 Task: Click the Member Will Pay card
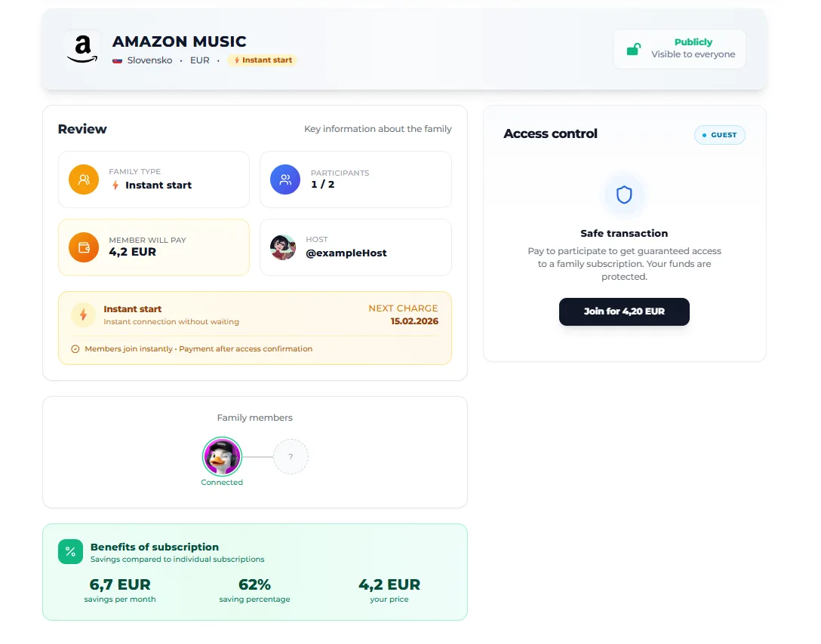point(154,247)
